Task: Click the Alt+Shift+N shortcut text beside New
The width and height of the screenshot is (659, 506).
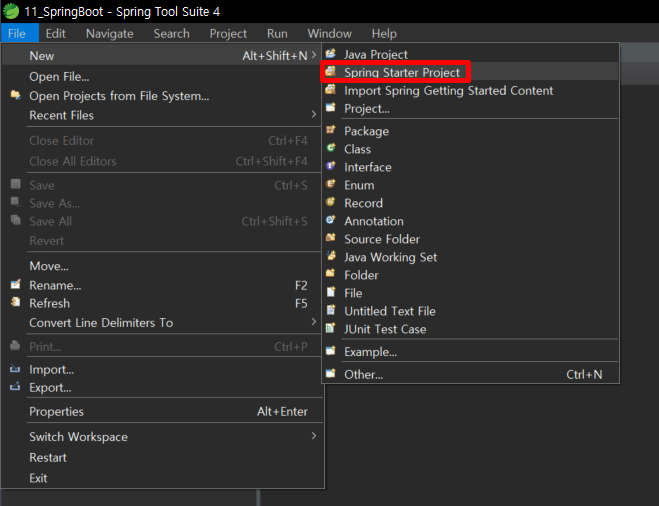Action: 275,56
